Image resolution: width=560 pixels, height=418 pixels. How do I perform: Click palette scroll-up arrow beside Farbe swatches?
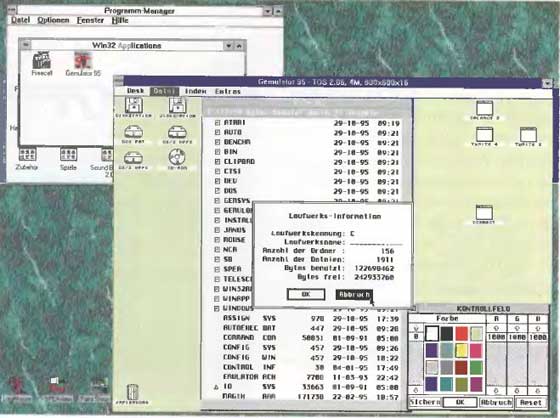pyautogui.click(x=416, y=328)
